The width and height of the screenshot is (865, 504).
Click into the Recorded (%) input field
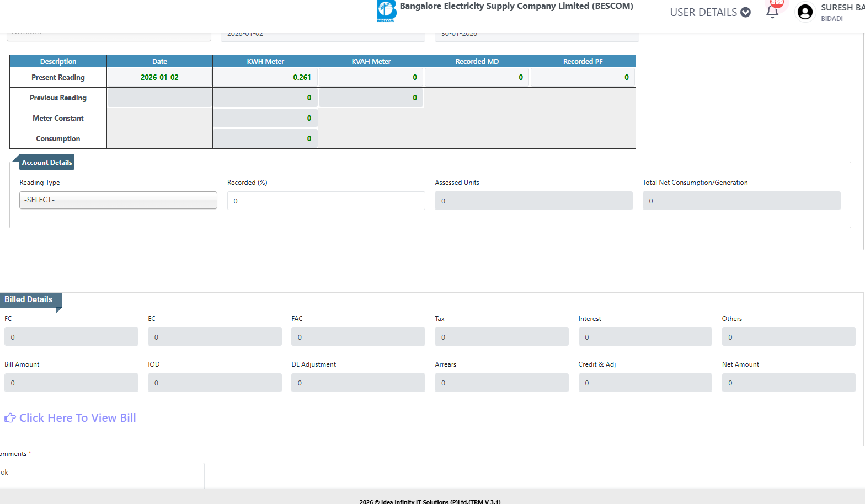click(325, 201)
